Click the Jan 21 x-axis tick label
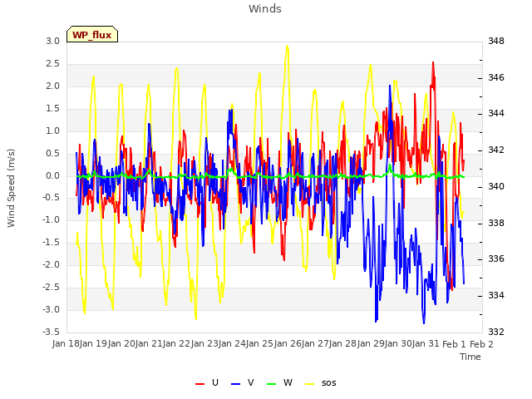 149,344
